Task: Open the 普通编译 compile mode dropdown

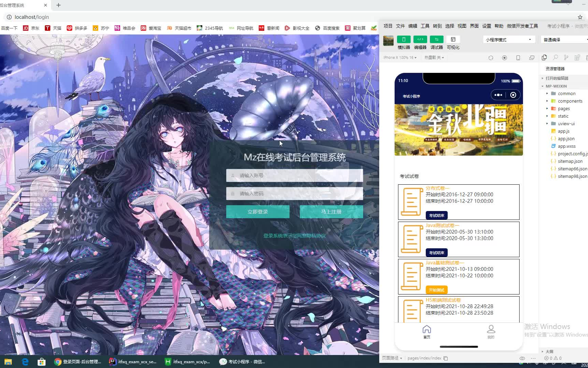Action: pyautogui.click(x=565, y=40)
